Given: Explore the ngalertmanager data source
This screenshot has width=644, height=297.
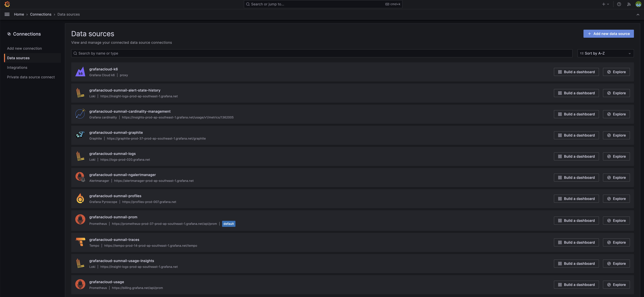Looking at the screenshot, I should 616,177.
